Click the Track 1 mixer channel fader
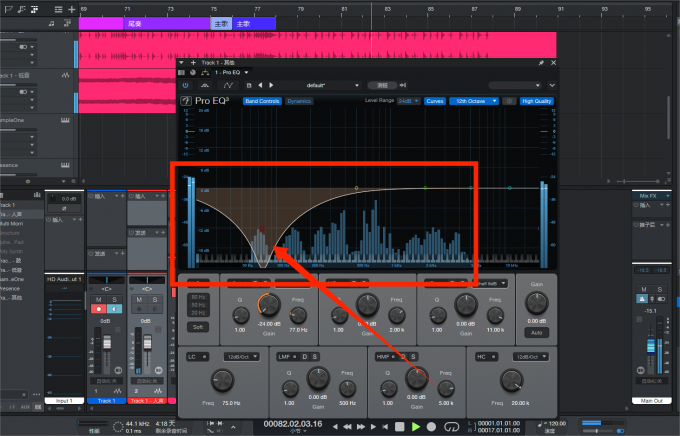The width and height of the screenshot is (680, 436). tap(107, 344)
